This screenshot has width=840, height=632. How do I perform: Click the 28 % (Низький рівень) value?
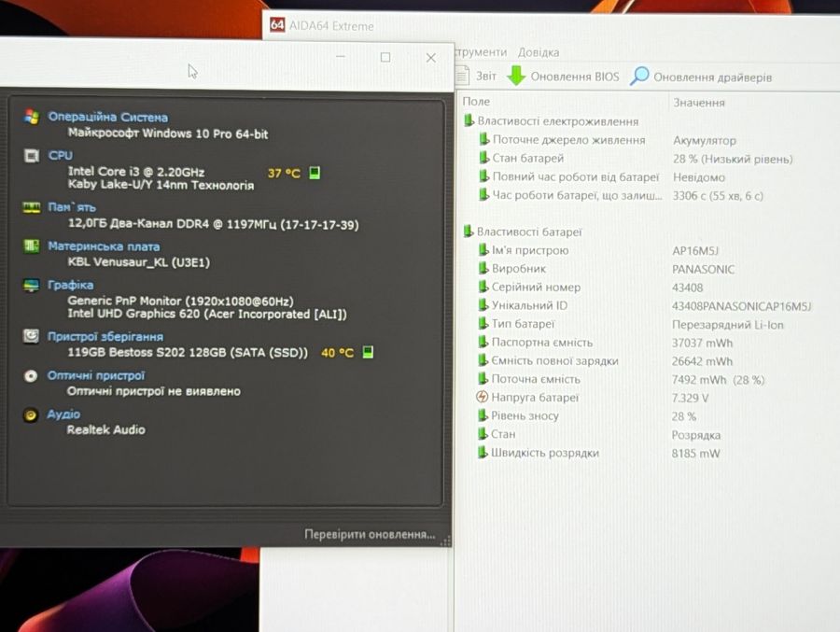[x=733, y=160]
